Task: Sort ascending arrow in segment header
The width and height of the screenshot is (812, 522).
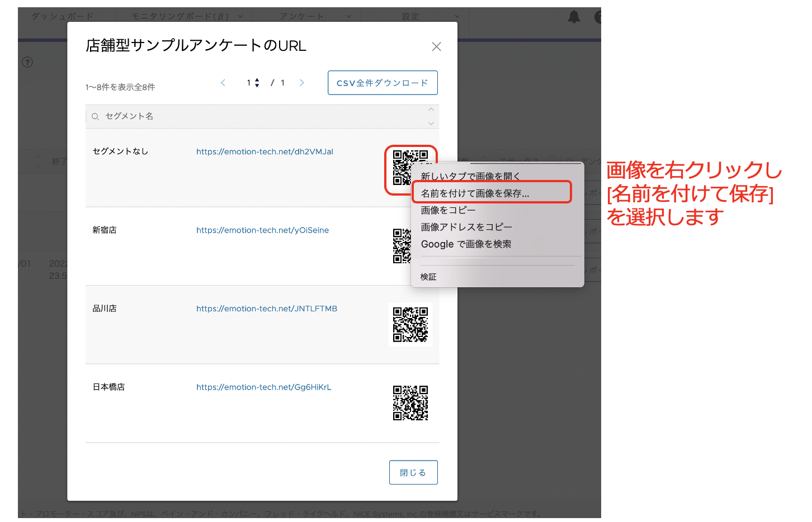Action: (431, 110)
